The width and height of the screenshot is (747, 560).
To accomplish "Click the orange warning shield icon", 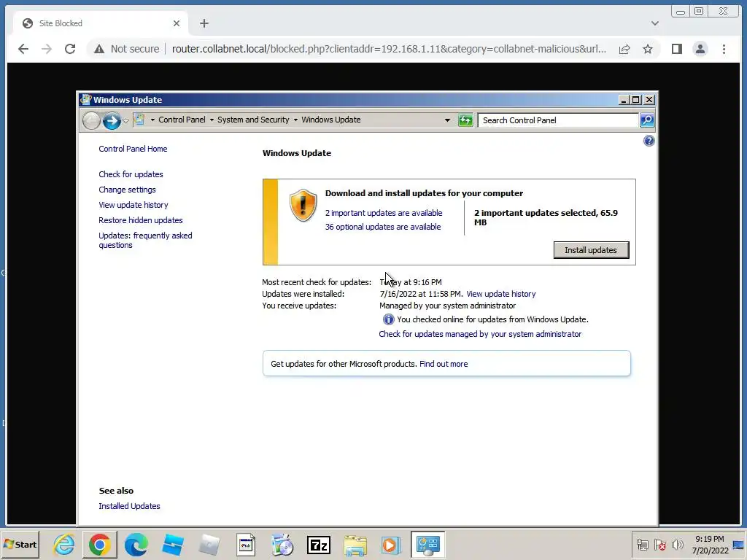I will click(x=303, y=205).
